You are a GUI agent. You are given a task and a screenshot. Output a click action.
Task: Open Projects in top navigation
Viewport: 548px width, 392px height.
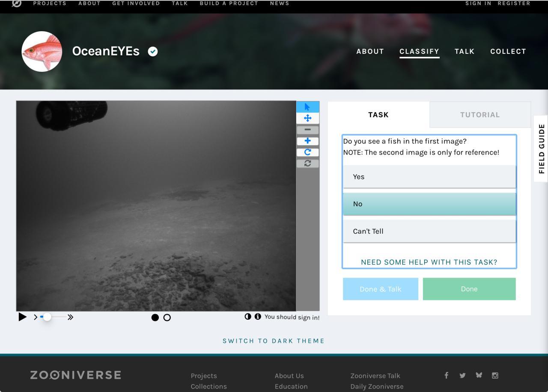click(50, 3)
